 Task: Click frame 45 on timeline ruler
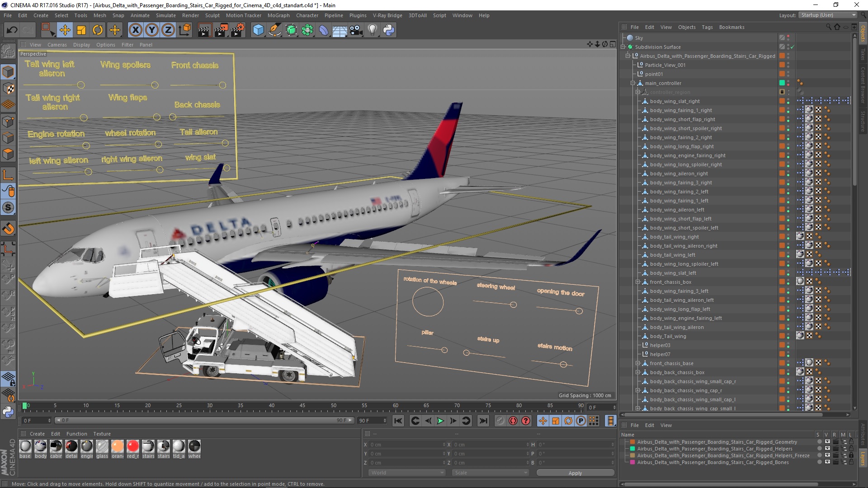coord(302,406)
